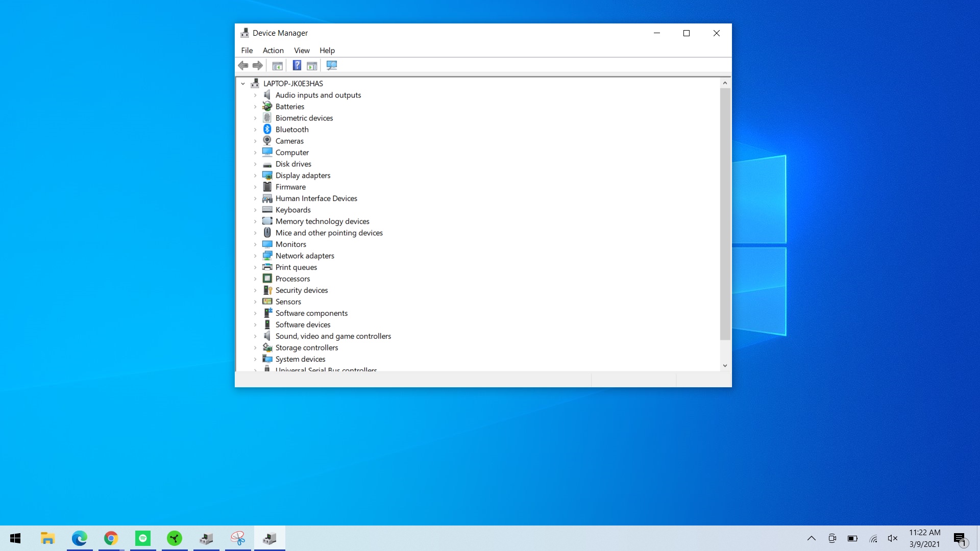Click the Help menu item
The width and height of the screenshot is (980, 551).
tap(327, 50)
